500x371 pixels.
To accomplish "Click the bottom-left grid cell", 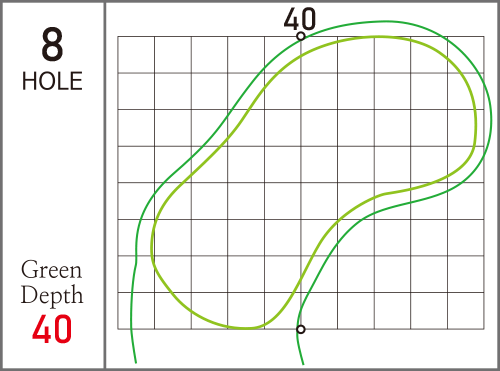I will pos(136,311).
